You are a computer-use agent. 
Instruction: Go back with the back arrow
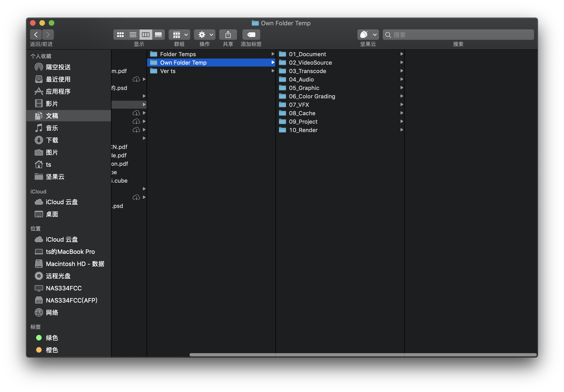coord(36,35)
